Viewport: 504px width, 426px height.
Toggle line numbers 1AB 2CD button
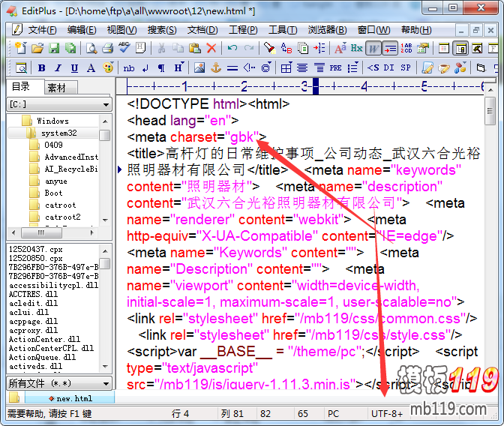coord(406,48)
